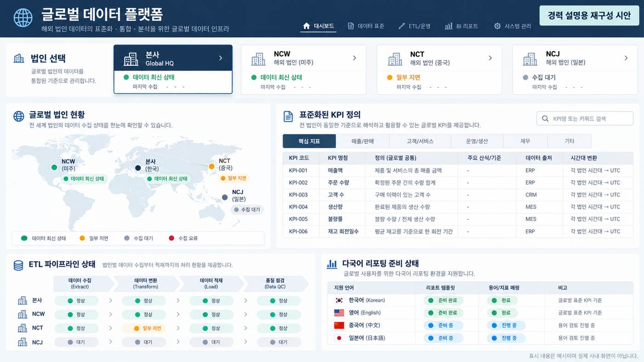Expand the NCW 해외 법인 (미주) chevron
The image size is (644, 362).
354,58
